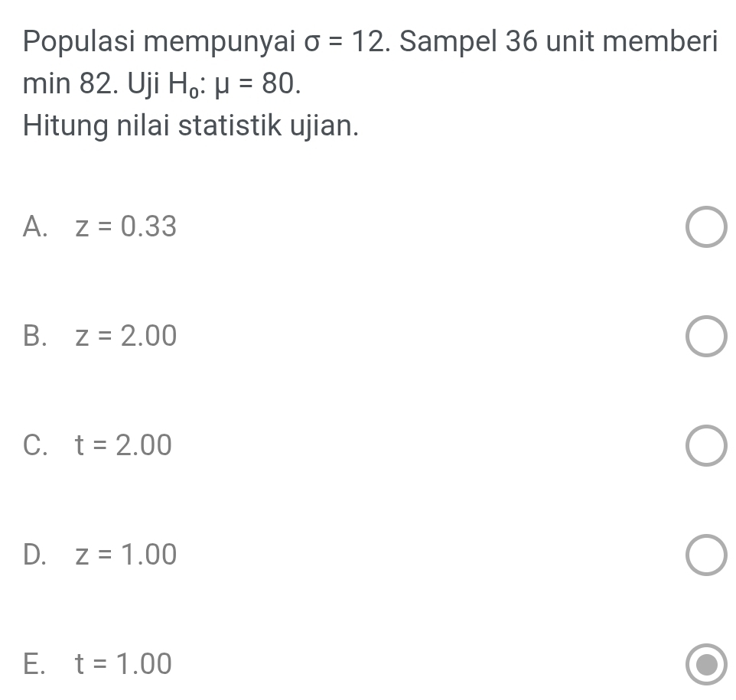The image size is (736, 700).
Task: Click answer text "z = 0.33"
Action: click(125, 227)
